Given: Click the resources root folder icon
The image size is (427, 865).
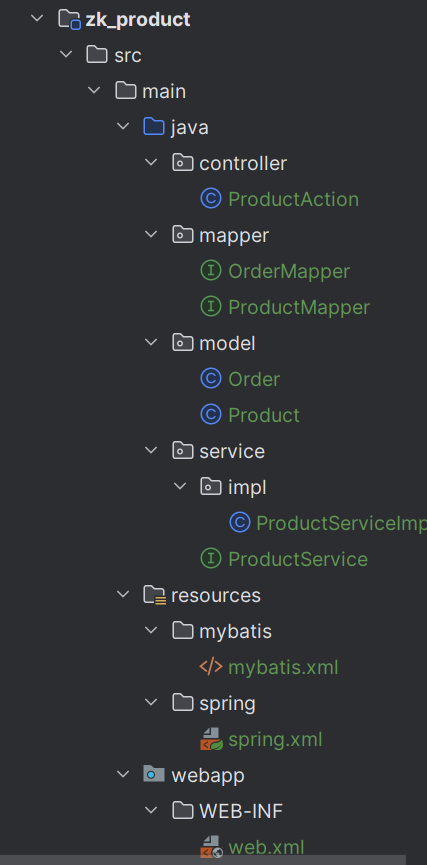Looking at the screenshot, I should pyautogui.click(x=154, y=595).
